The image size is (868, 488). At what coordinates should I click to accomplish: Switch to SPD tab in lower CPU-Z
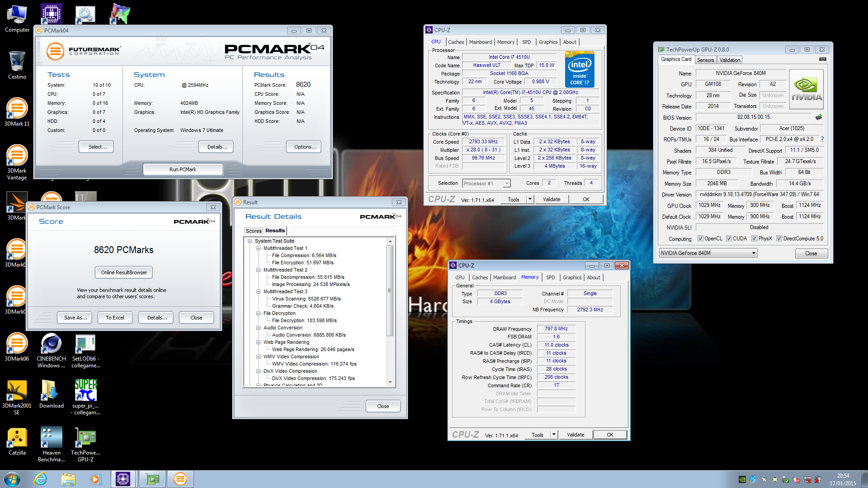click(550, 277)
